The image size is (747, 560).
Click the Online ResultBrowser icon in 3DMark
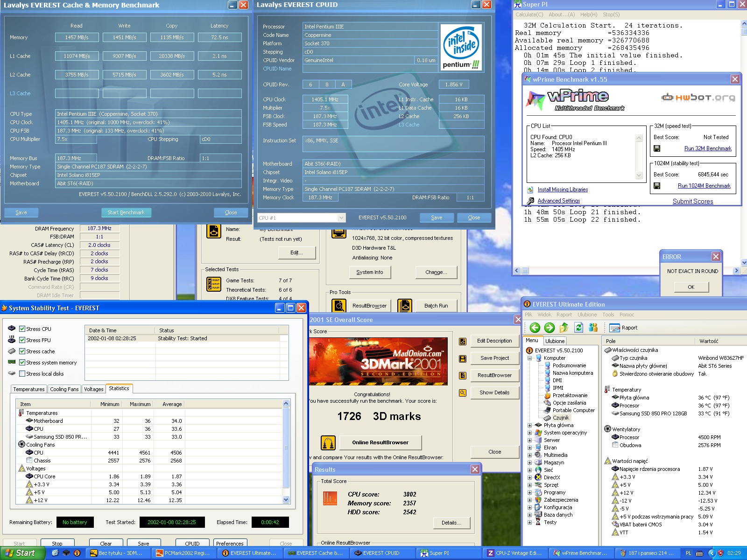pyautogui.click(x=328, y=442)
